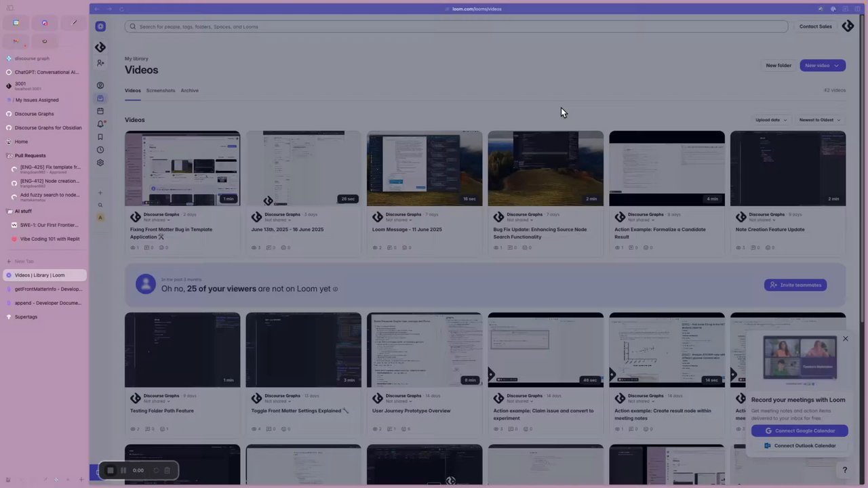Click the plus icon in Loom sidebar
This screenshot has height=488, width=868.
tap(100, 193)
